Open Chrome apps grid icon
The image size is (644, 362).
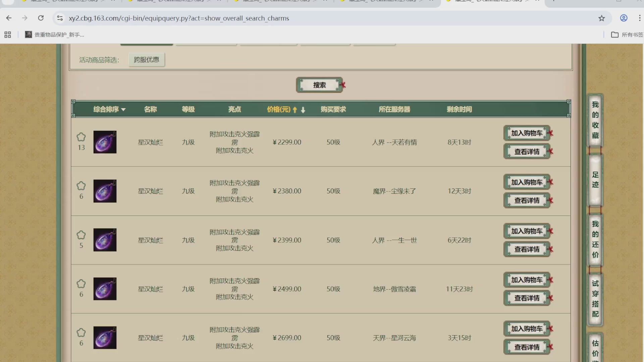tap(8, 35)
